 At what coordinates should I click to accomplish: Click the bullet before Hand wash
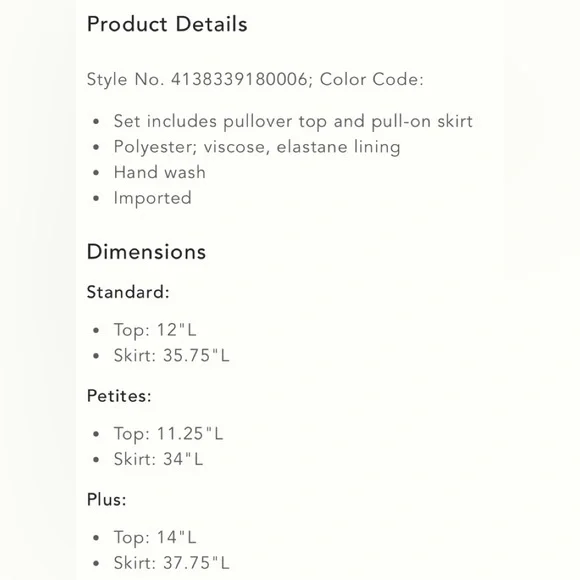[x=96, y=173]
